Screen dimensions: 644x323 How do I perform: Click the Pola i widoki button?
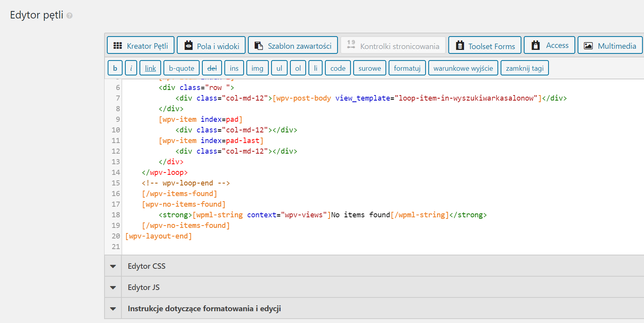click(x=211, y=45)
